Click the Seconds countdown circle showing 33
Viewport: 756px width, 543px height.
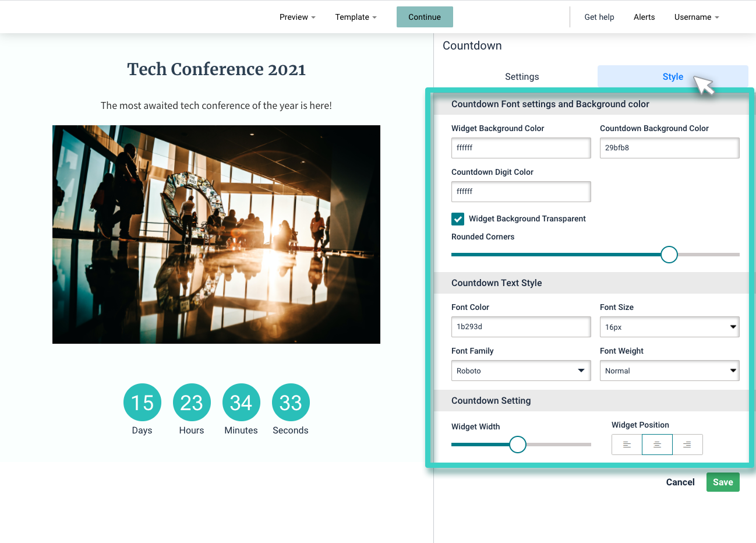291,402
